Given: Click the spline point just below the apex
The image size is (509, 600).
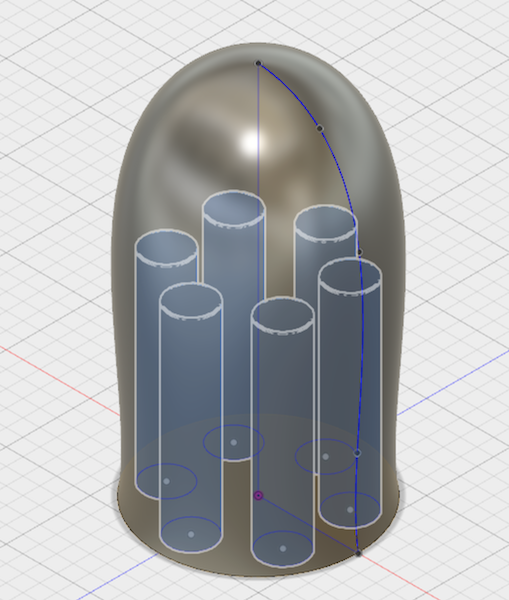Looking at the screenshot, I should point(320,129).
